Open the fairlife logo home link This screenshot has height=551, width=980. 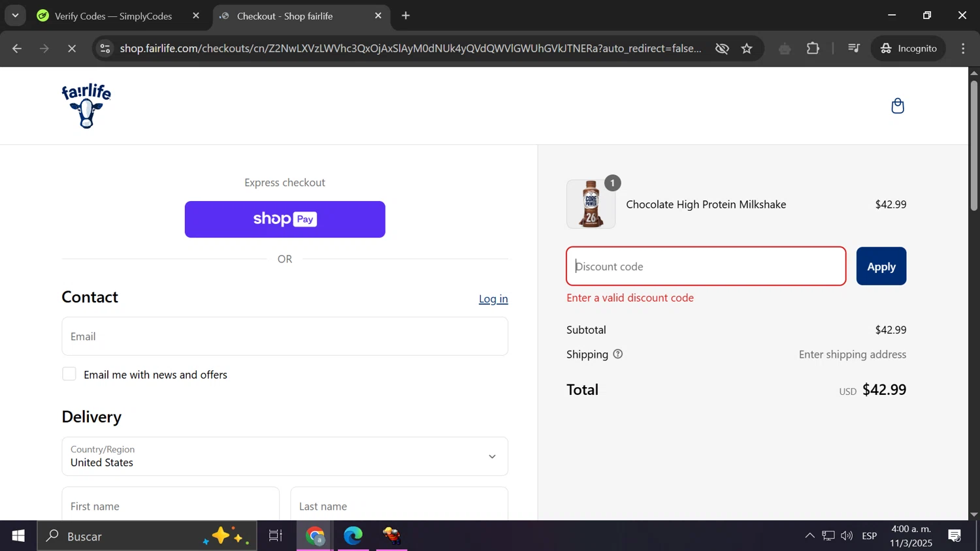coord(86,106)
